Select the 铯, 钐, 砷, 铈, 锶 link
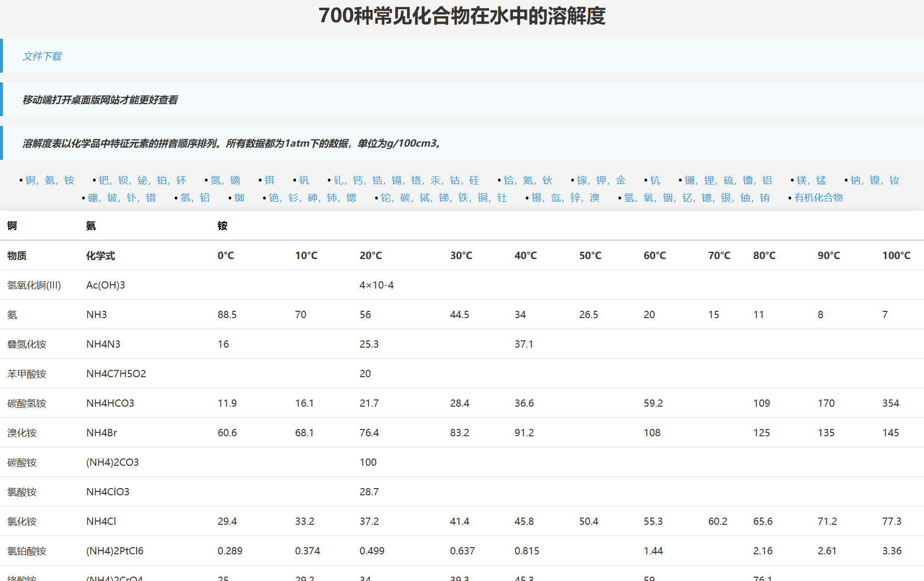The width and height of the screenshot is (924, 581). point(312,198)
